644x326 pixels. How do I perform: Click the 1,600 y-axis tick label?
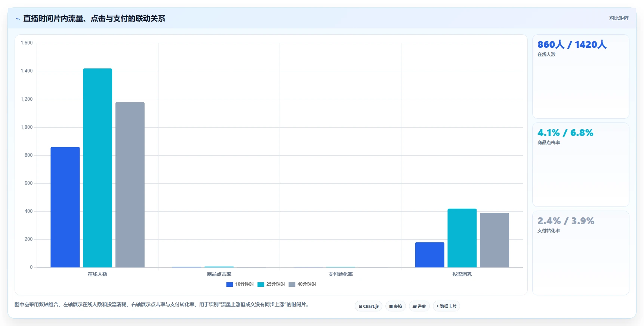pos(27,43)
